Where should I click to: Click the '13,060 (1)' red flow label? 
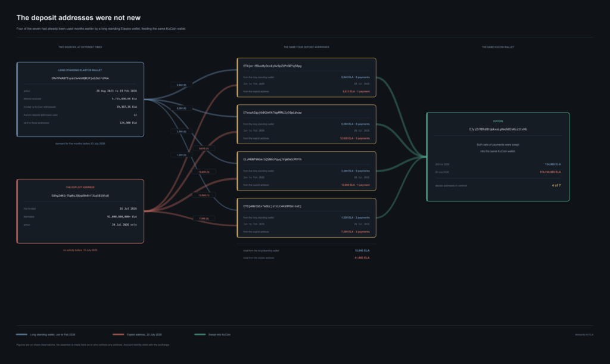(x=204, y=195)
